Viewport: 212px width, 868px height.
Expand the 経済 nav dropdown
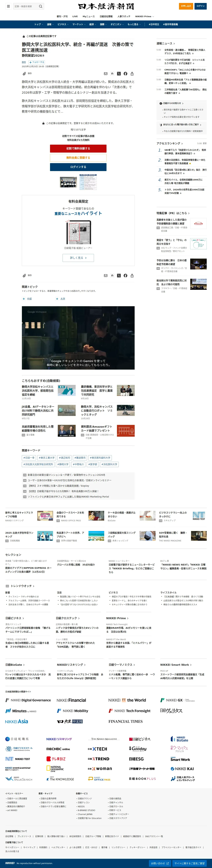92,24
